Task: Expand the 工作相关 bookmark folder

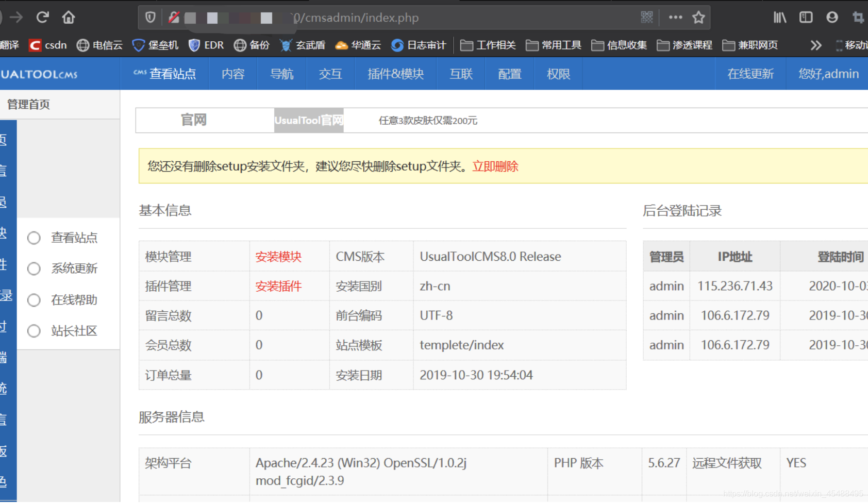Action: [x=488, y=45]
